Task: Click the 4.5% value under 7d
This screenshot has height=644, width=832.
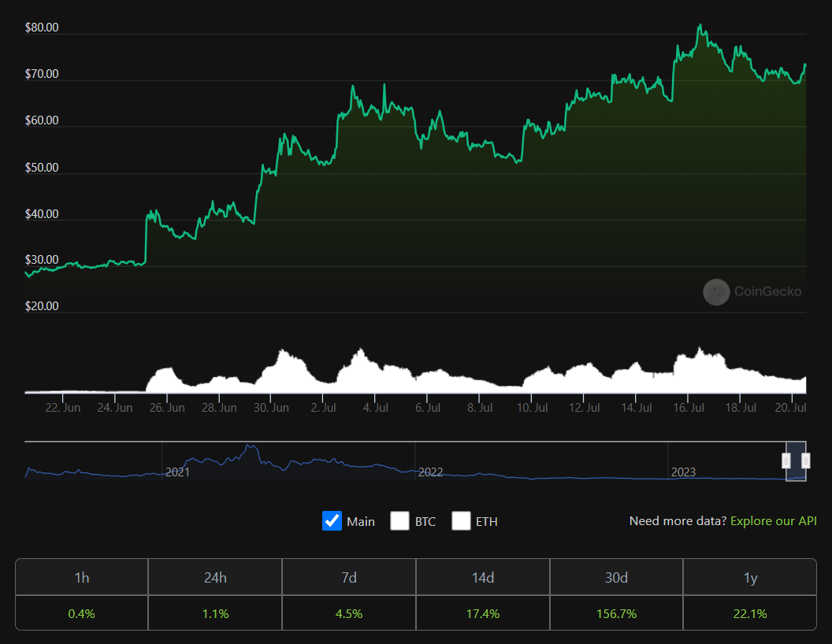Action: pos(349,614)
